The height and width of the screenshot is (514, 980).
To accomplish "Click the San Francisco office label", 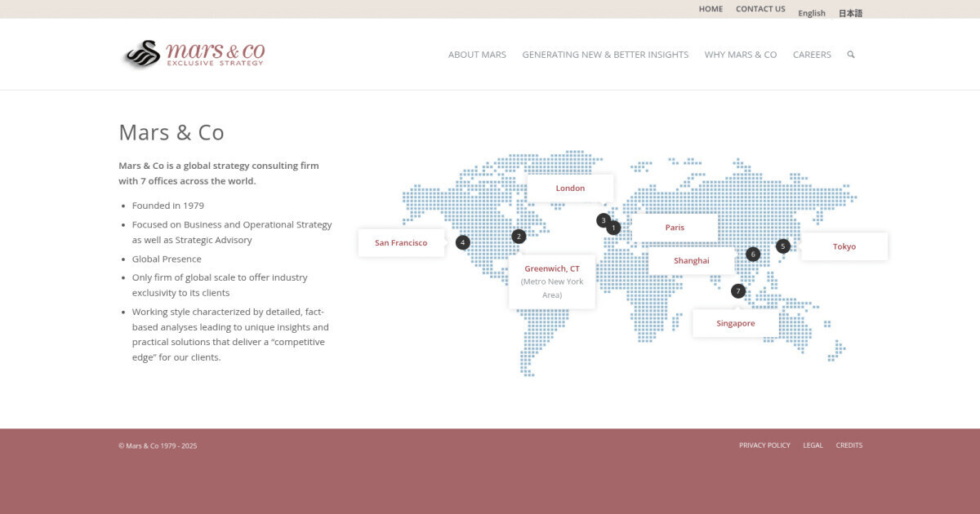I will 401,243.
